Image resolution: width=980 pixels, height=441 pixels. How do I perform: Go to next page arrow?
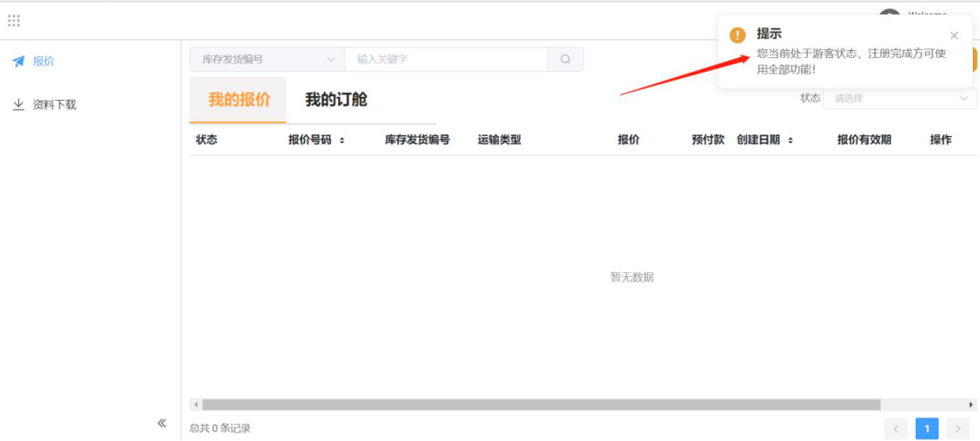click(x=958, y=428)
